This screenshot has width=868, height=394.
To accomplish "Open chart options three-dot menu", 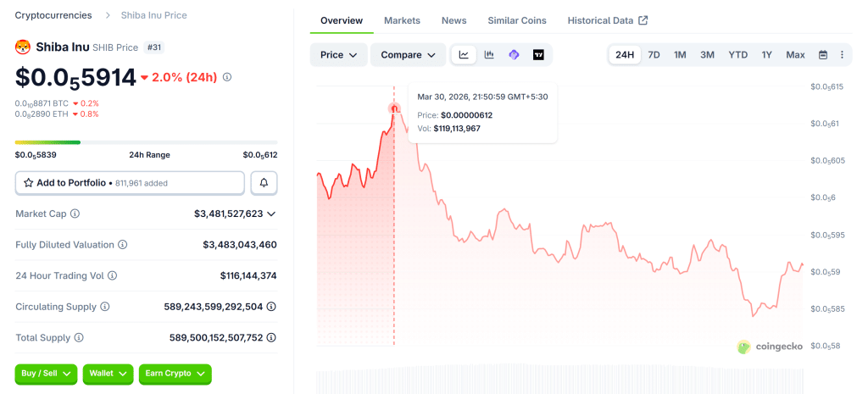I will (842, 55).
